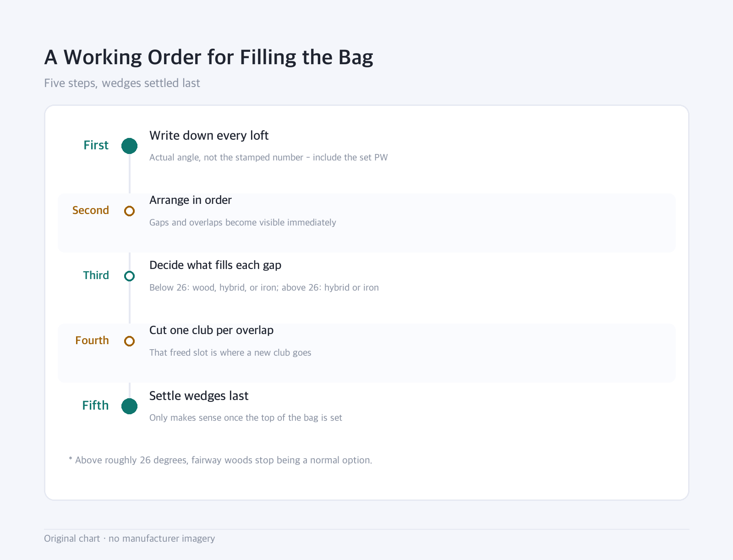Click 'Gaps and overlaps become visible immediately'
733x560 pixels.
243,223
